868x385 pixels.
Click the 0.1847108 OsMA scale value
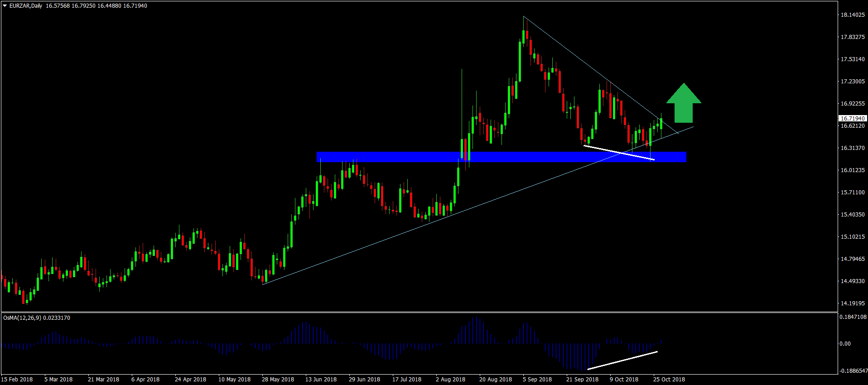pyautogui.click(x=853, y=317)
